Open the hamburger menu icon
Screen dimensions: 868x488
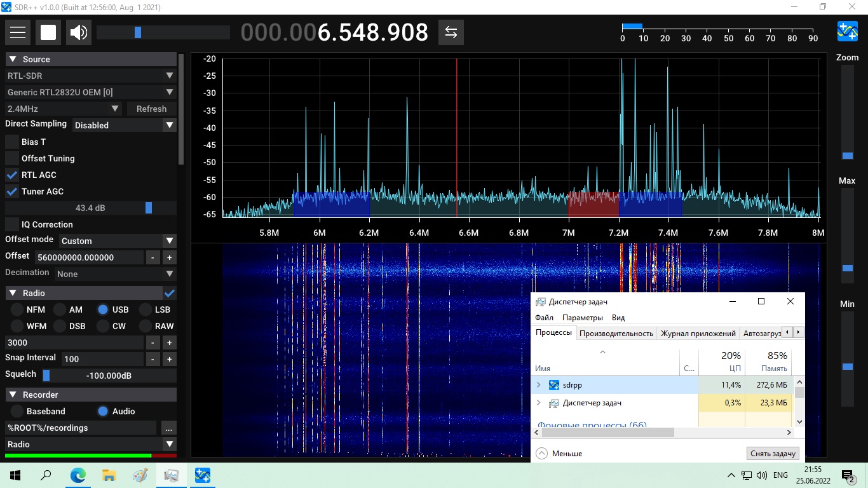click(x=18, y=32)
